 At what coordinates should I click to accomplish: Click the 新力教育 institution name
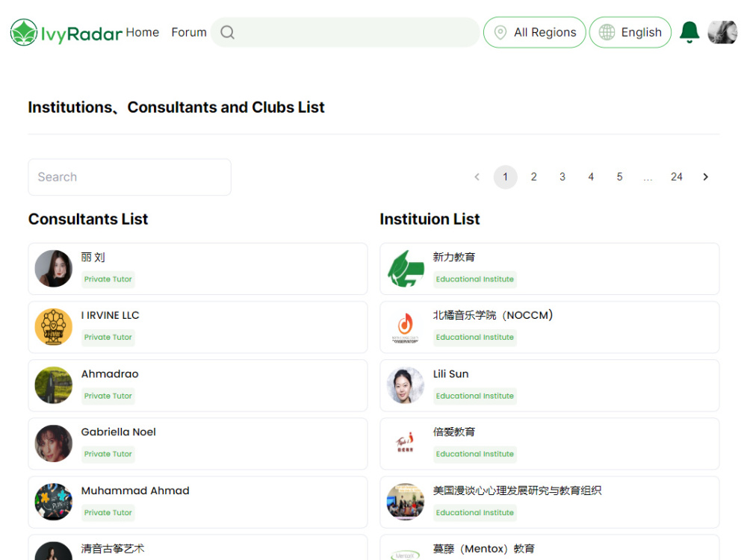pyautogui.click(x=454, y=257)
